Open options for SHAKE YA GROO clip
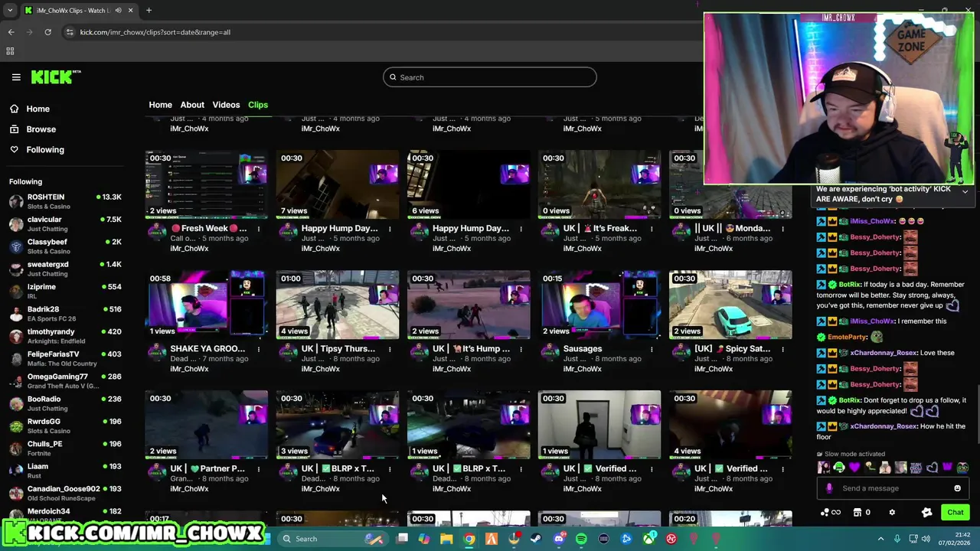980x551 pixels. [259, 349]
